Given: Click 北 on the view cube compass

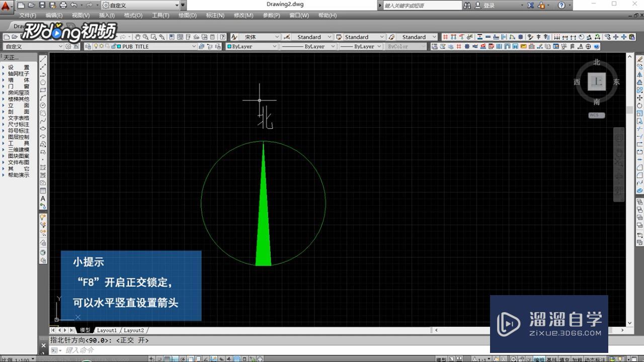Looking at the screenshot, I should pos(597,62).
